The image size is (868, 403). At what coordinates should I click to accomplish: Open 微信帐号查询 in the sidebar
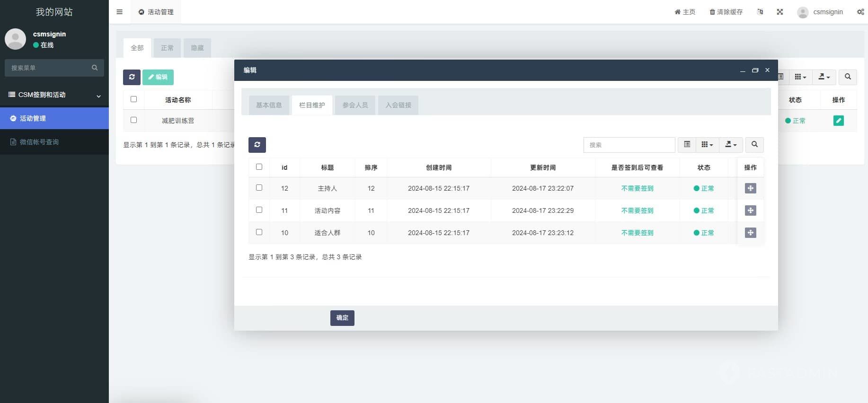[x=39, y=142]
